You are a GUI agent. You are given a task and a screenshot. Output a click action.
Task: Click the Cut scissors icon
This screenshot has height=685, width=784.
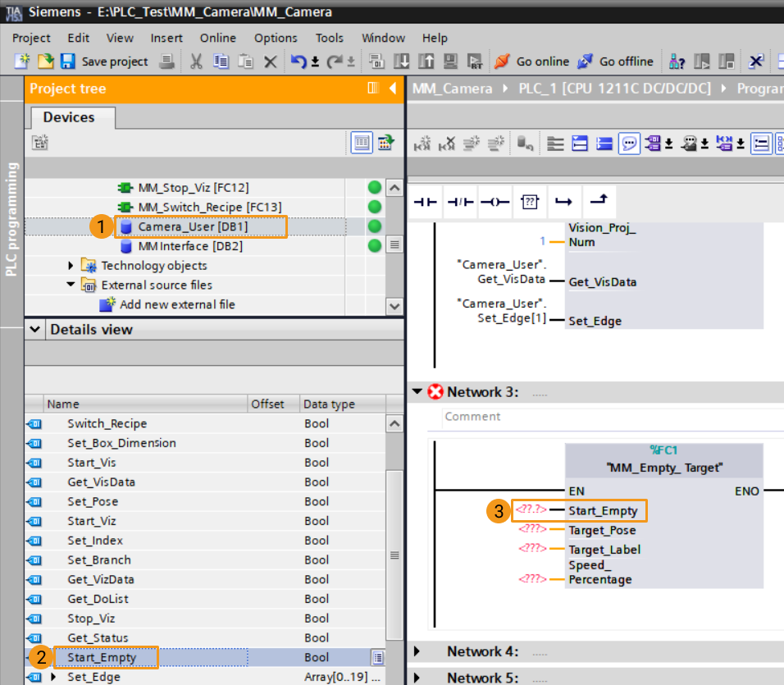tap(196, 62)
